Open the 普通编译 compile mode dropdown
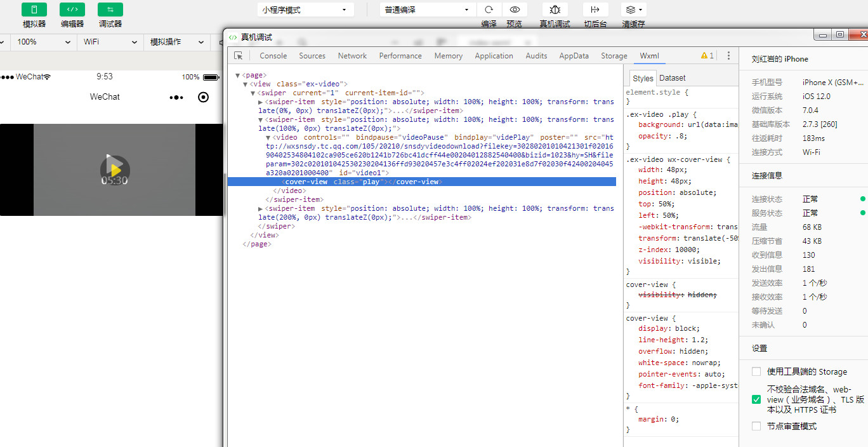Viewport: 868px width, 447px height. [x=428, y=10]
